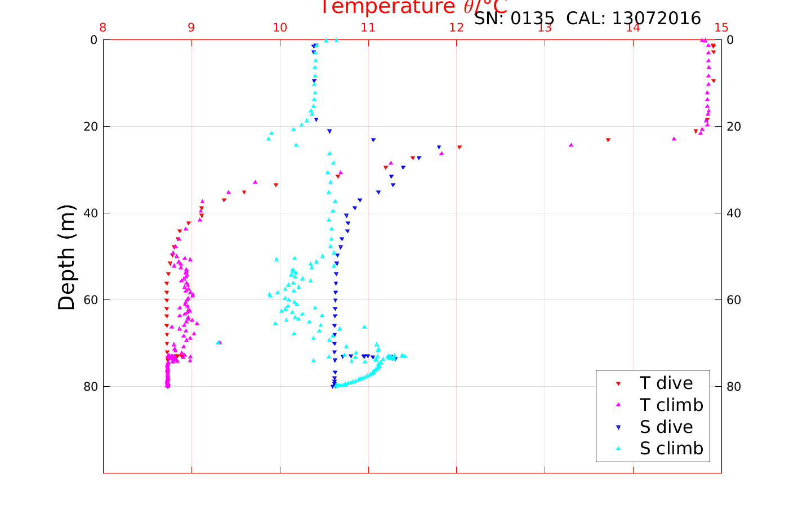Select temperature tick label 13
Viewport: 798px width, 532px height.
[x=545, y=28]
